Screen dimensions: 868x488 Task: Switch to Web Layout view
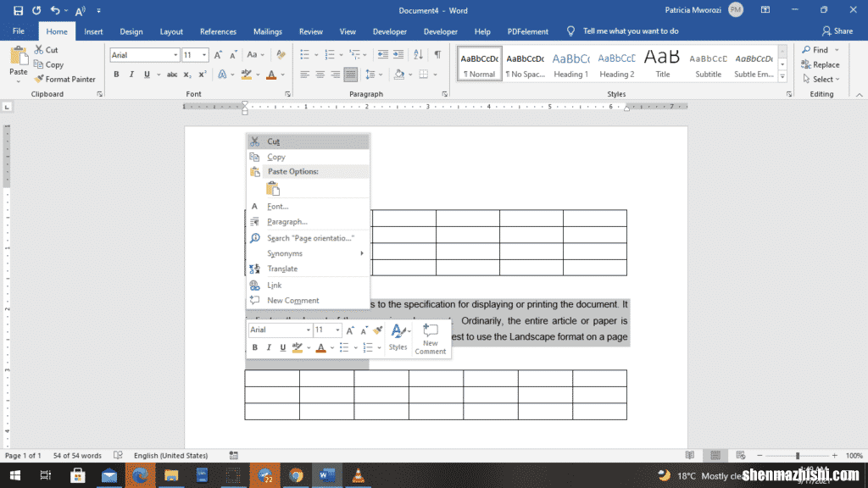(741, 455)
